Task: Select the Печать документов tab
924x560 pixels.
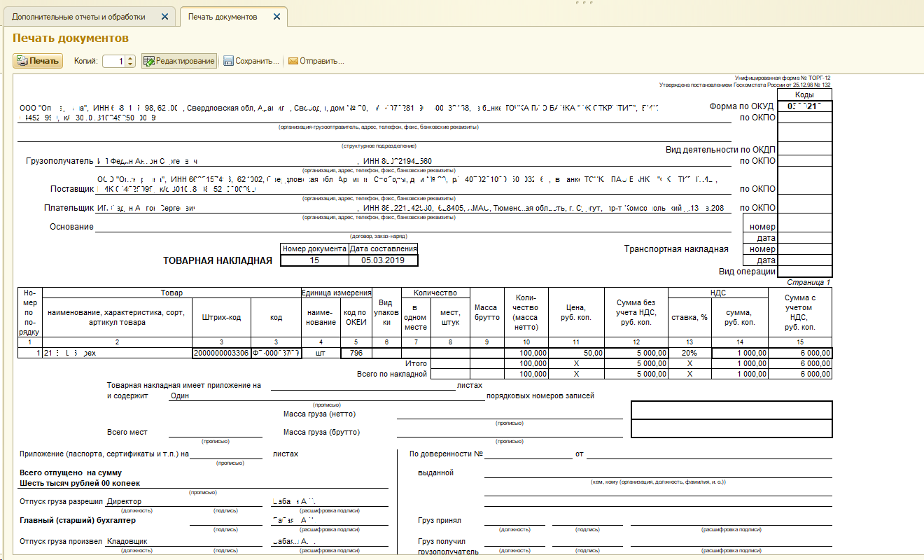Action: tap(223, 16)
